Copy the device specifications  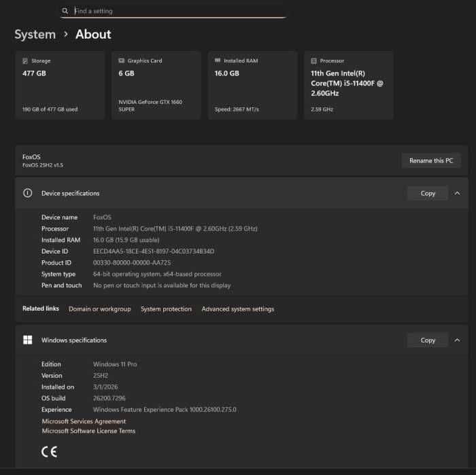[x=428, y=193]
